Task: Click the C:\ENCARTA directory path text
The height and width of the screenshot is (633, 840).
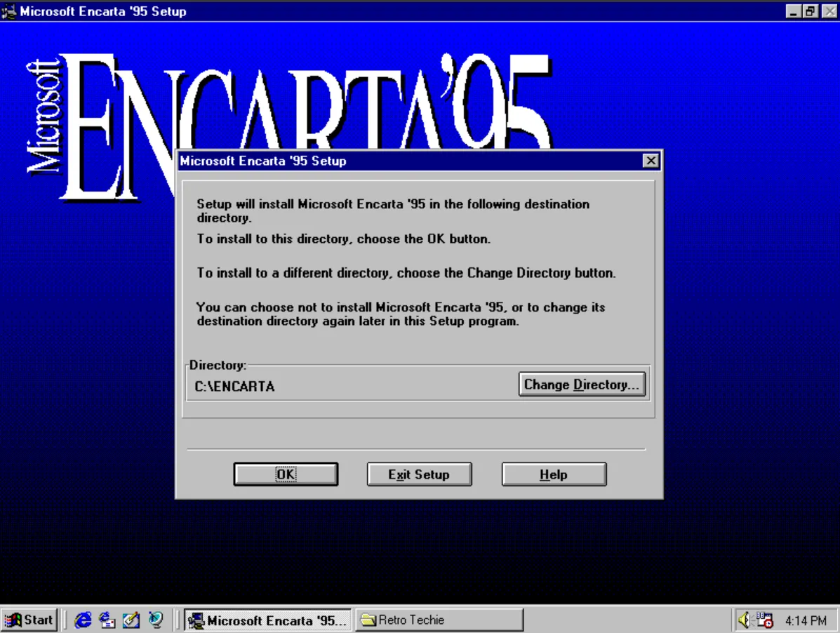Action: 234,386
